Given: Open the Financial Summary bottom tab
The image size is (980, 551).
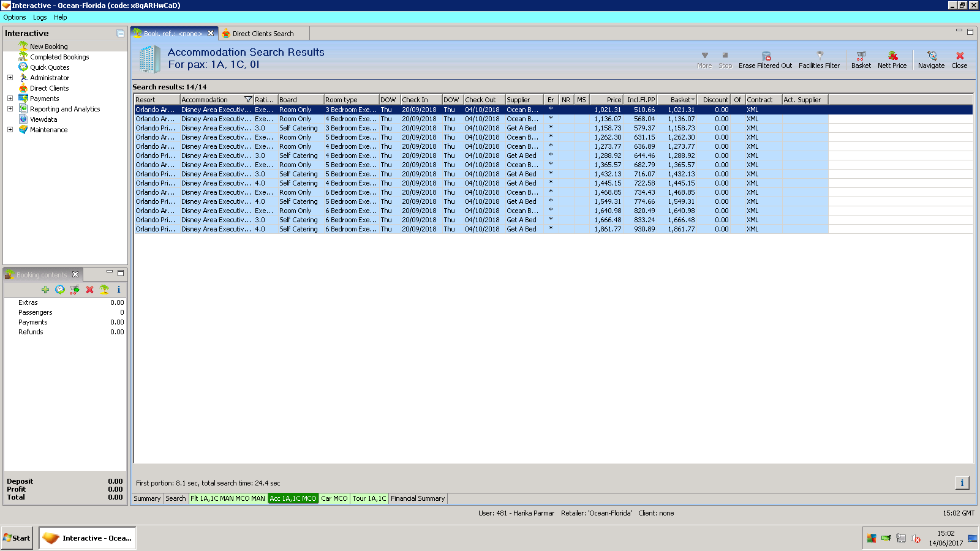Looking at the screenshot, I should click(418, 498).
